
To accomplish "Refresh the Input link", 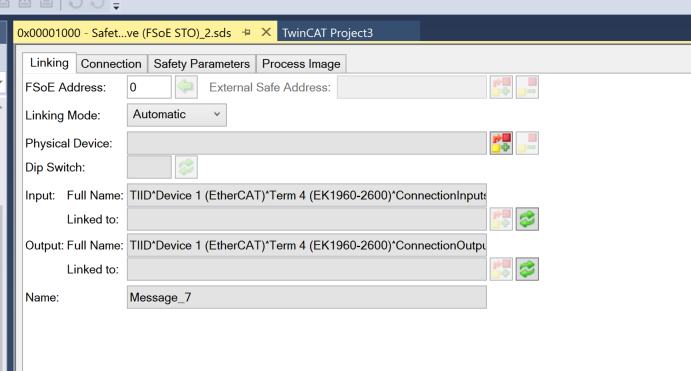I will 527,219.
